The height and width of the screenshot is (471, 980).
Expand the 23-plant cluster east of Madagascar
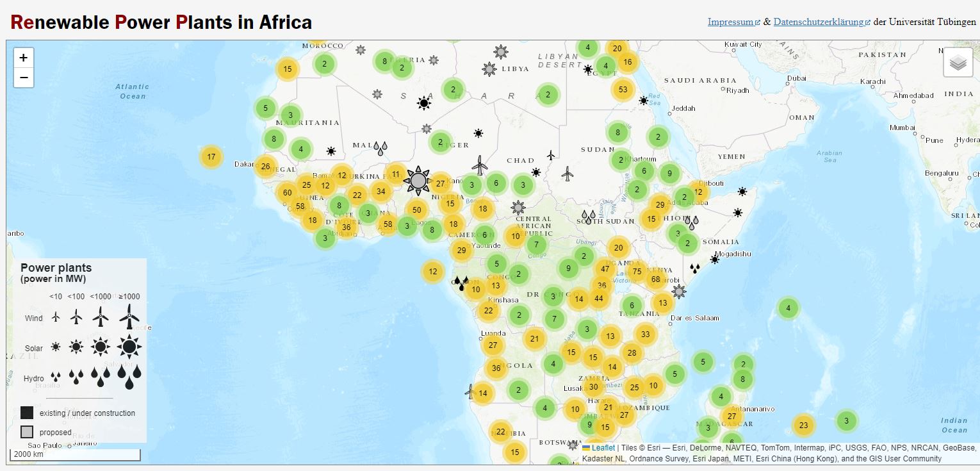click(x=803, y=426)
